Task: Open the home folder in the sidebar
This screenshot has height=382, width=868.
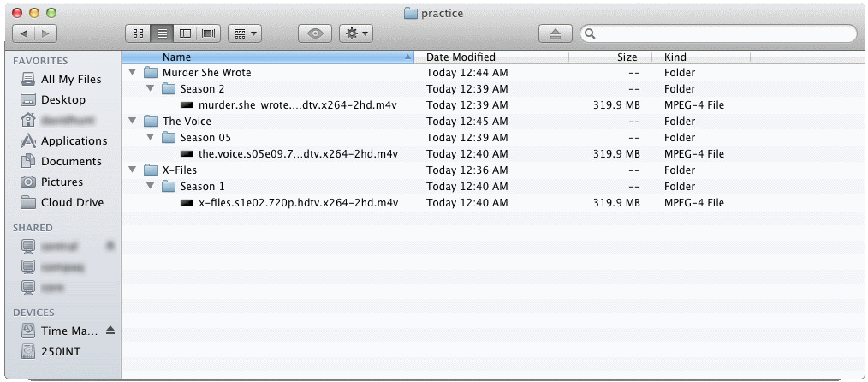Action: tap(57, 120)
